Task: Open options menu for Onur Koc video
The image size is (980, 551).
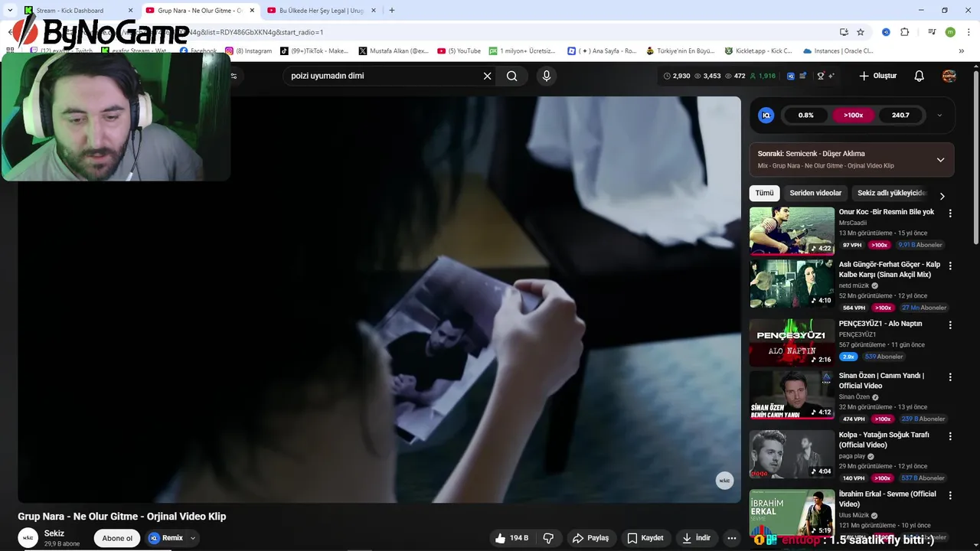Action: pyautogui.click(x=950, y=214)
